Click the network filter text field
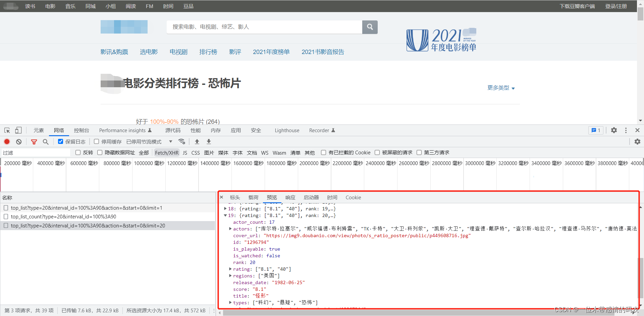644x316 pixels. coord(36,153)
